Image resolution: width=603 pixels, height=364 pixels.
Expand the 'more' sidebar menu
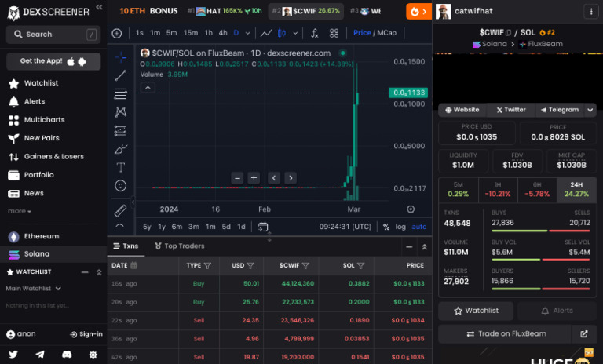19,211
